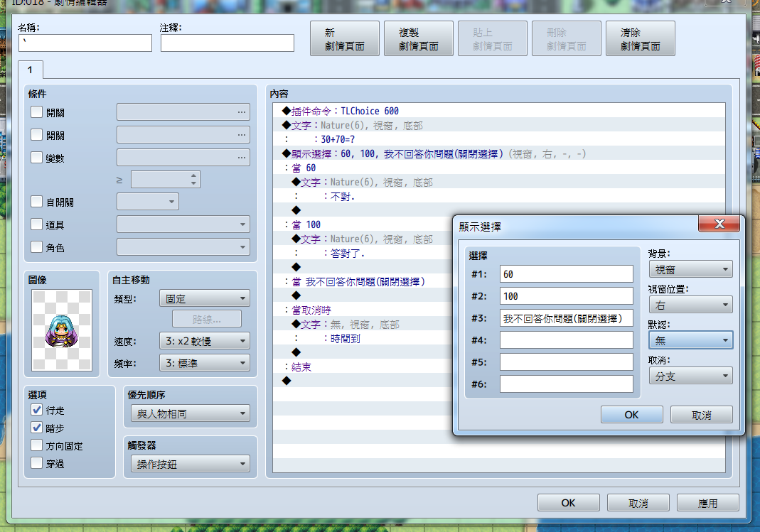The image size is (760, 532).
Task: Expand the 優先順序 priority dropdown
Action: pyautogui.click(x=191, y=414)
